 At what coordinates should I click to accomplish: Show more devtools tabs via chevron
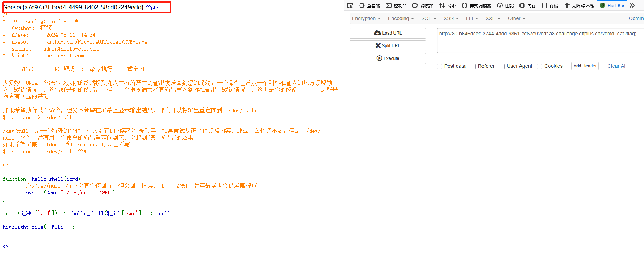[x=632, y=5]
